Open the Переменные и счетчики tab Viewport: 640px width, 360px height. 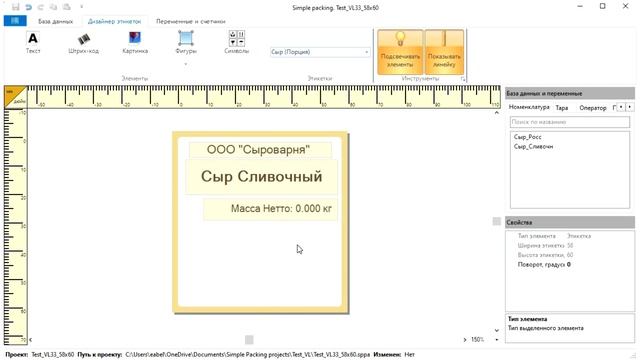coord(191,21)
